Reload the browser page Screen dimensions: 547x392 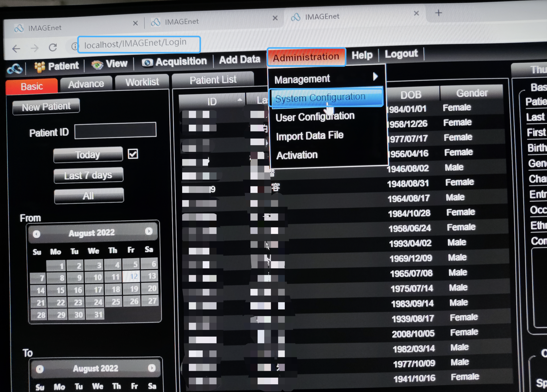pyautogui.click(x=53, y=47)
